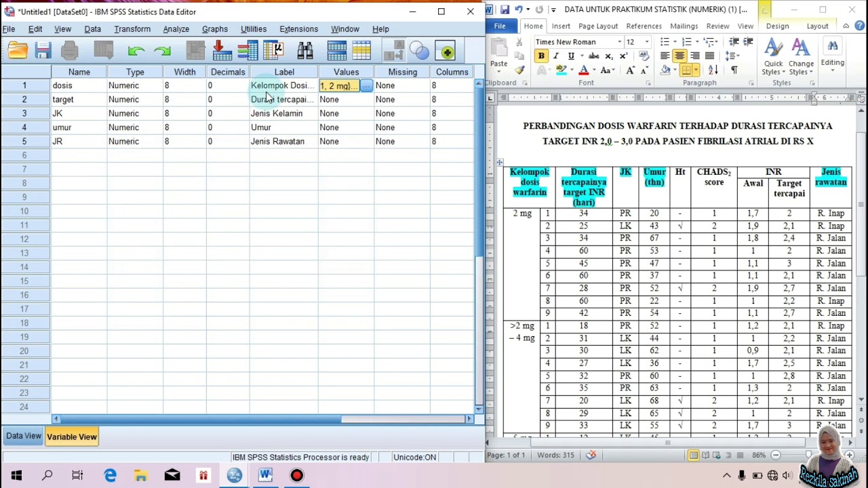Undo last action in SPSS toolbar

pos(136,52)
